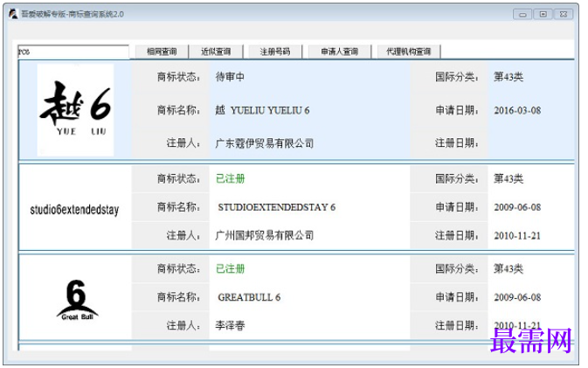Close the trademark query window
This screenshot has height=368, width=588.
pos(564,14)
